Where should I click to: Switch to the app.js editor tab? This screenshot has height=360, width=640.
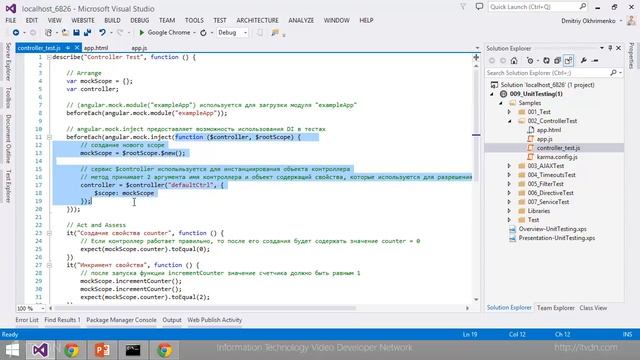[139, 48]
